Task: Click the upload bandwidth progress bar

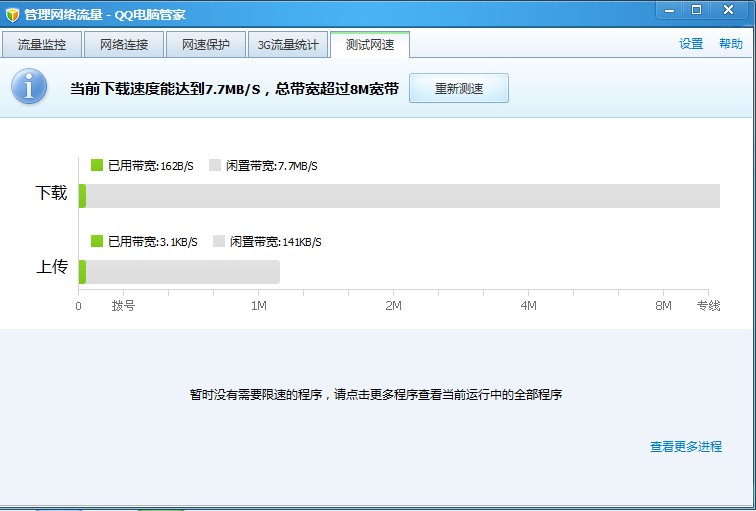Action: point(179,272)
